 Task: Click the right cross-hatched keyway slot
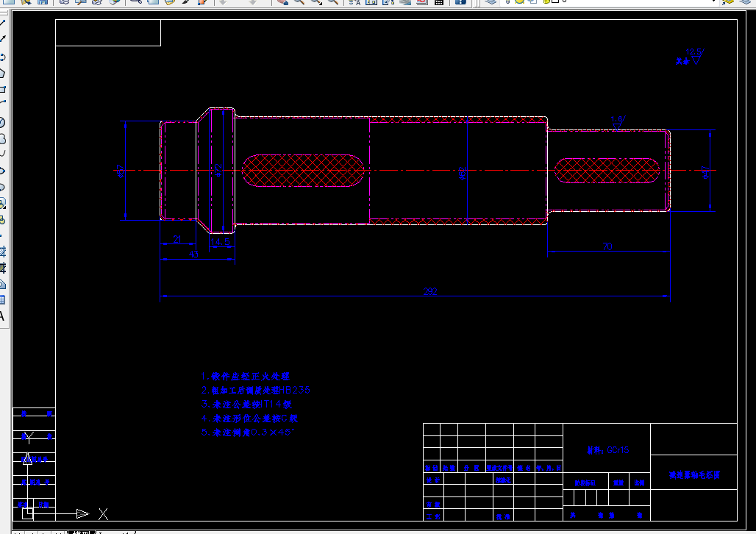tap(607, 171)
